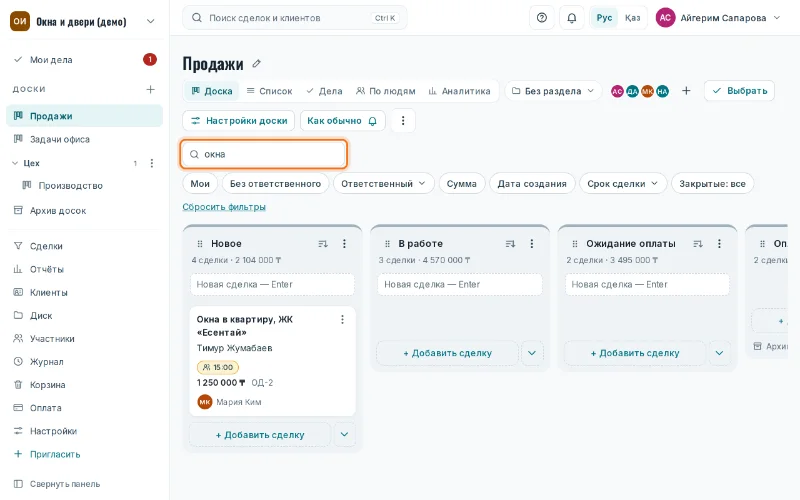Click the board filter field containing окна
This screenshot has width=800, height=500.
[x=264, y=154]
